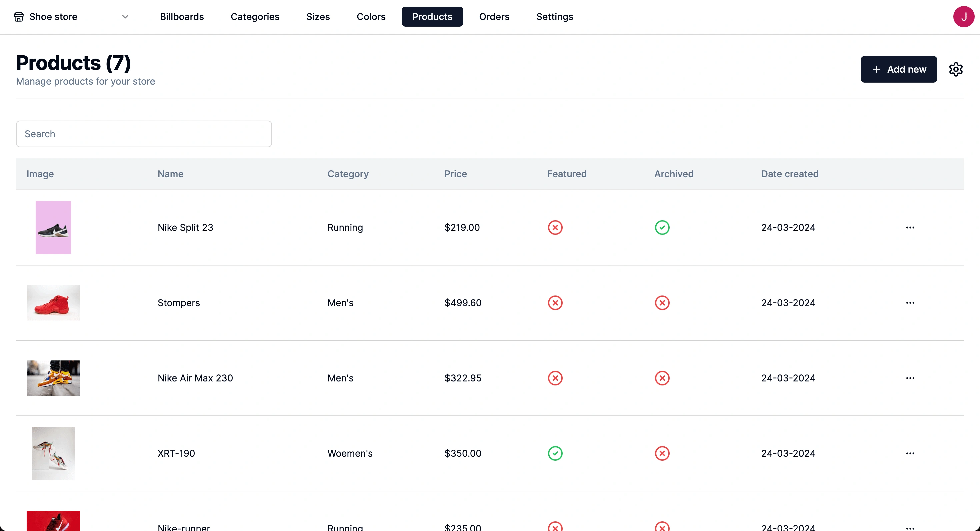Image resolution: width=980 pixels, height=531 pixels.
Task: Toggle the Archived cross icon for Stompers
Action: [x=662, y=302]
